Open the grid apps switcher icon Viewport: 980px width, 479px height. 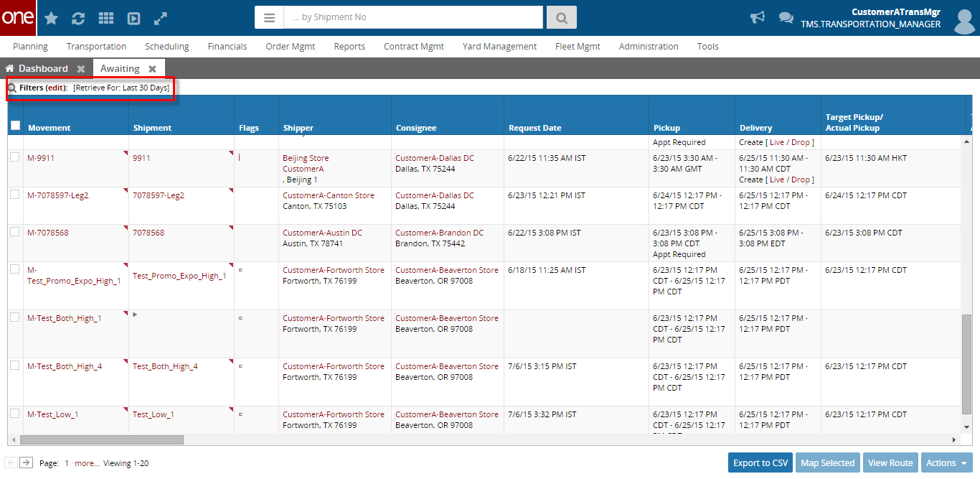(105, 19)
